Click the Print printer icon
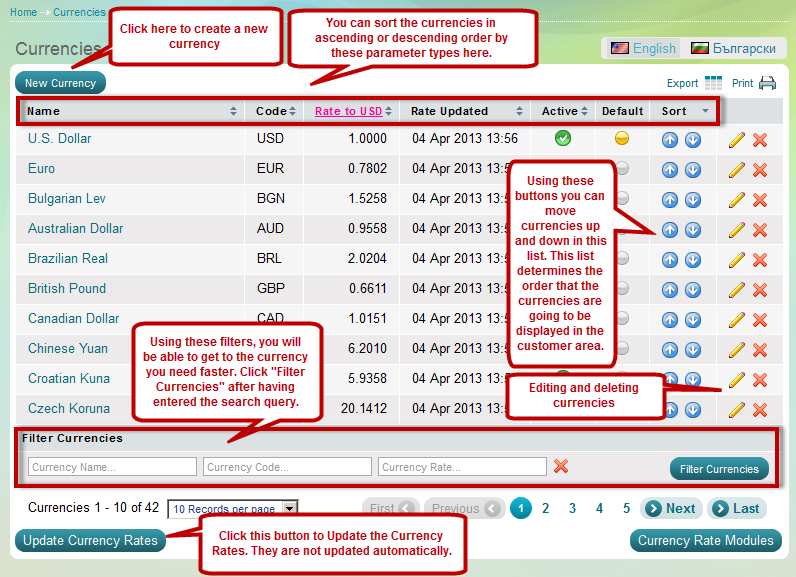The height and width of the screenshot is (577, 796). coord(767,84)
